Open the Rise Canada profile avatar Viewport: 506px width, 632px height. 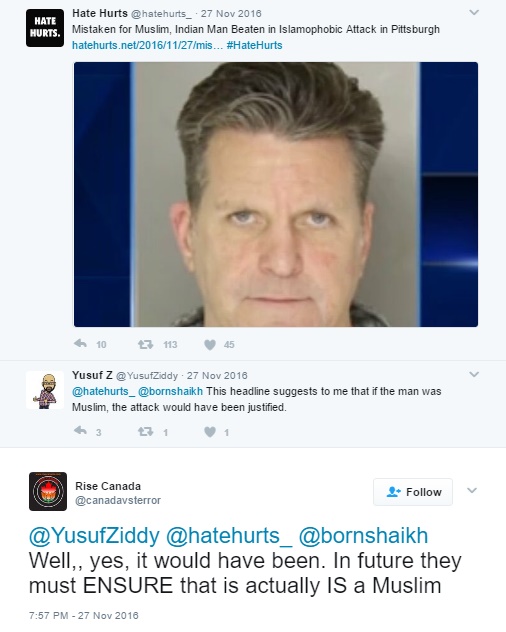(x=48, y=491)
